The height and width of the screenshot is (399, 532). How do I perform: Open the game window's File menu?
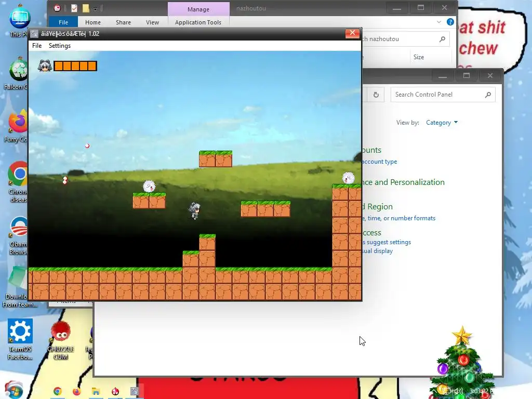coord(37,46)
